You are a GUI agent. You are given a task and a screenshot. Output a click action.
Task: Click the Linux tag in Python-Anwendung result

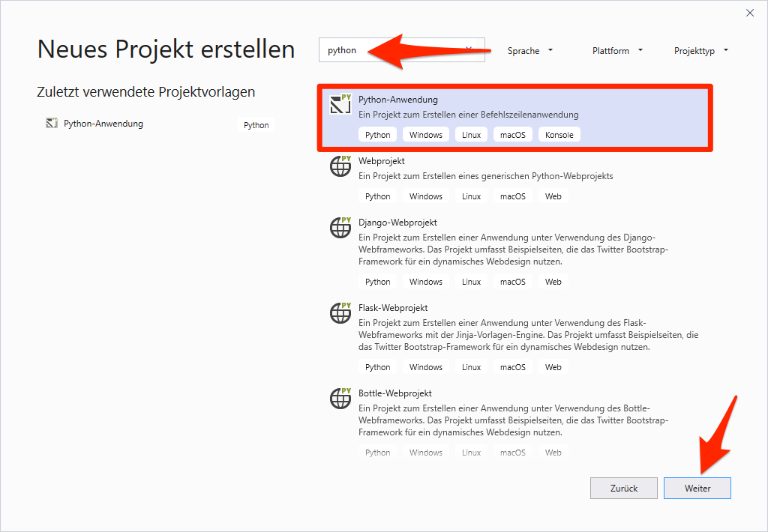tap(471, 135)
